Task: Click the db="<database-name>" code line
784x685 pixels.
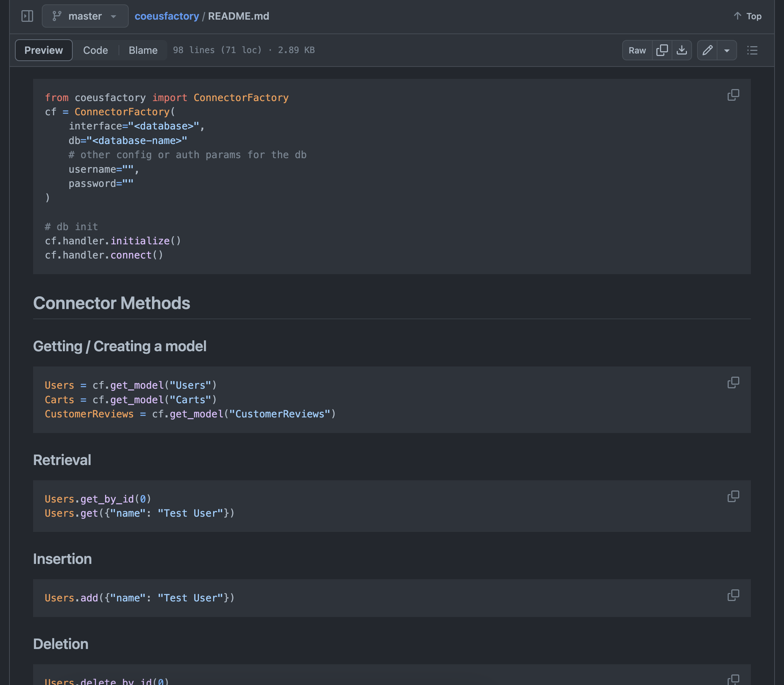Action: [x=128, y=140]
